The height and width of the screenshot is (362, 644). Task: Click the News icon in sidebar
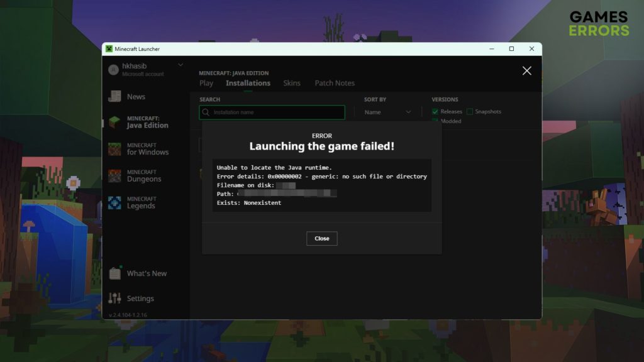pyautogui.click(x=114, y=97)
